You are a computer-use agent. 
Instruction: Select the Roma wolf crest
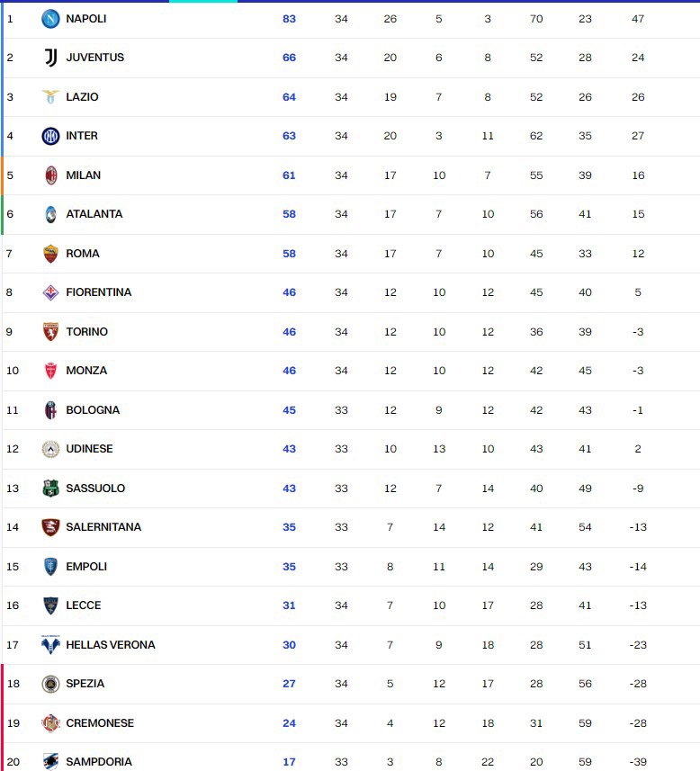[x=50, y=254]
